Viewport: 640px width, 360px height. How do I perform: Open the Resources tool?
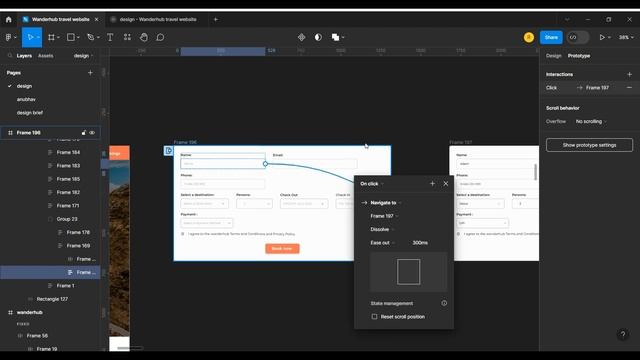tap(127, 37)
